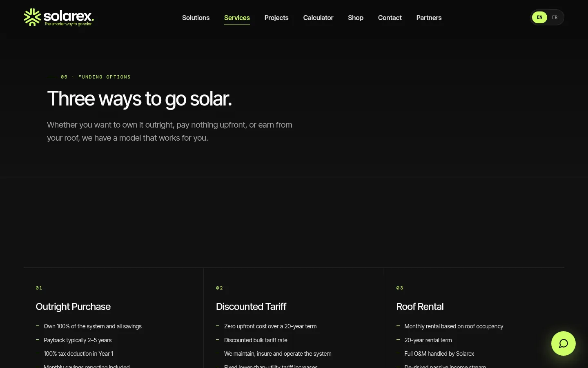Go to the Services page
This screenshot has width=588, height=368.
[x=237, y=18]
